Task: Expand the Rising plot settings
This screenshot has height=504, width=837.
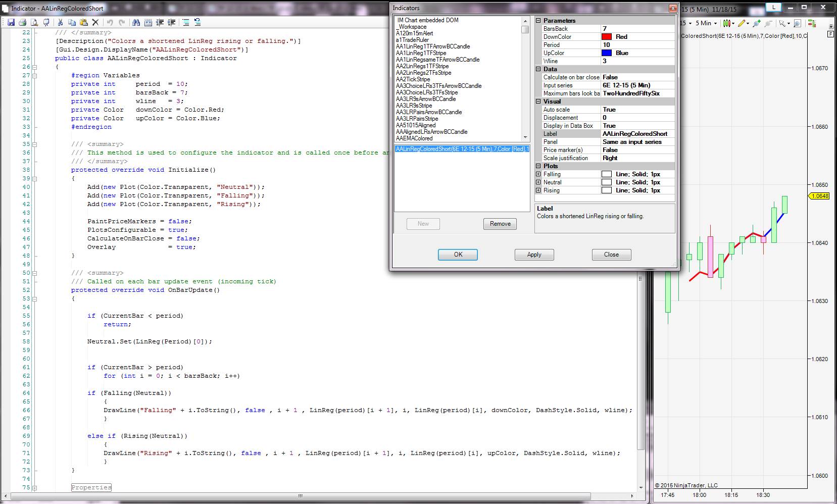Action: pyautogui.click(x=538, y=190)
